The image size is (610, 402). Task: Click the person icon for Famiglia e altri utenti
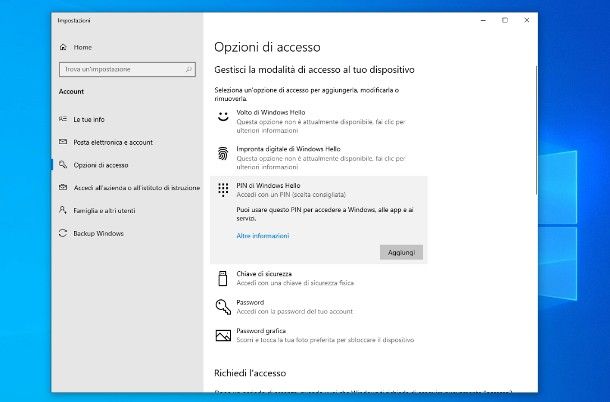point(63,210)
